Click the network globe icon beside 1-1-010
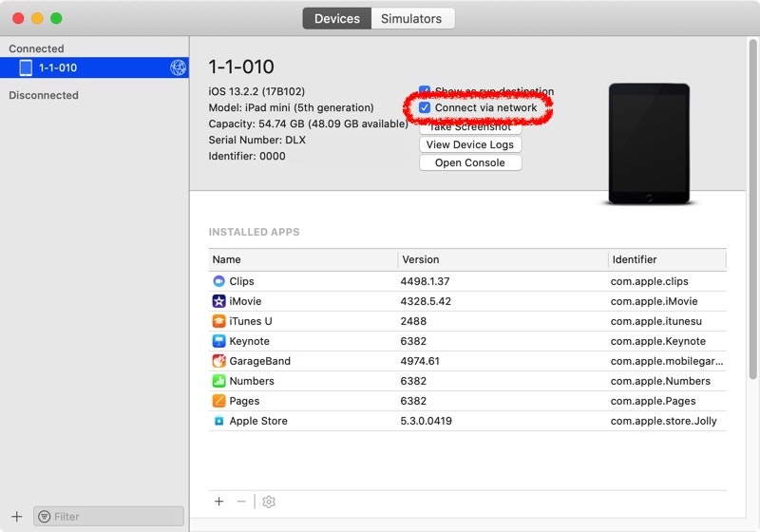760x532 pixels. (178, 67)
